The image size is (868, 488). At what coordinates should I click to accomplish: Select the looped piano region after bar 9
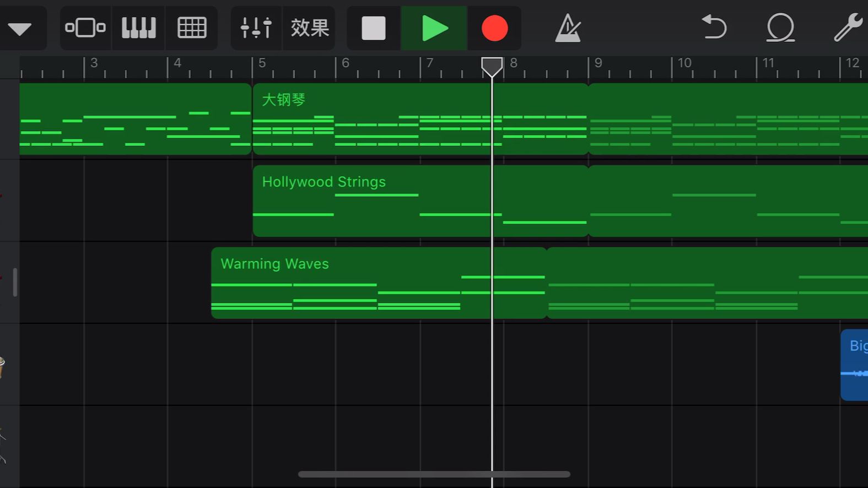point(728,119)
